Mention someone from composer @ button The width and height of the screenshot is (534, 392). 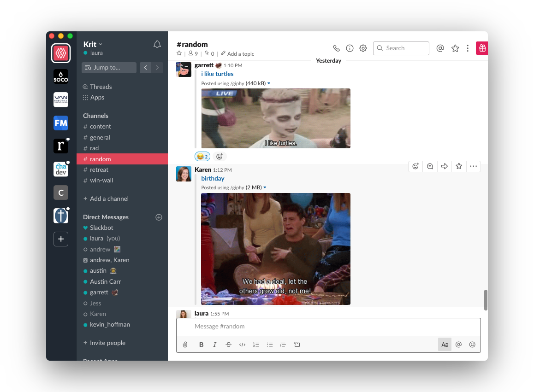coord(459,345)
